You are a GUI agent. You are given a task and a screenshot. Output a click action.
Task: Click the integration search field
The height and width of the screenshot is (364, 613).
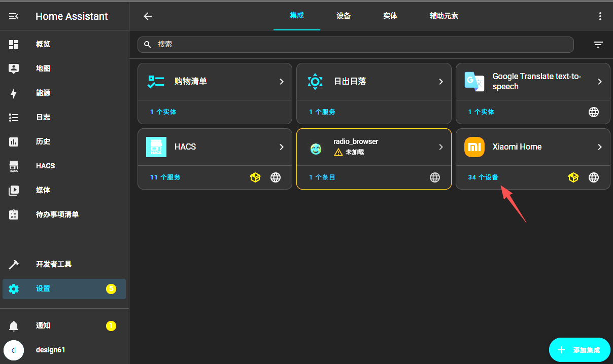click(355, 45)
